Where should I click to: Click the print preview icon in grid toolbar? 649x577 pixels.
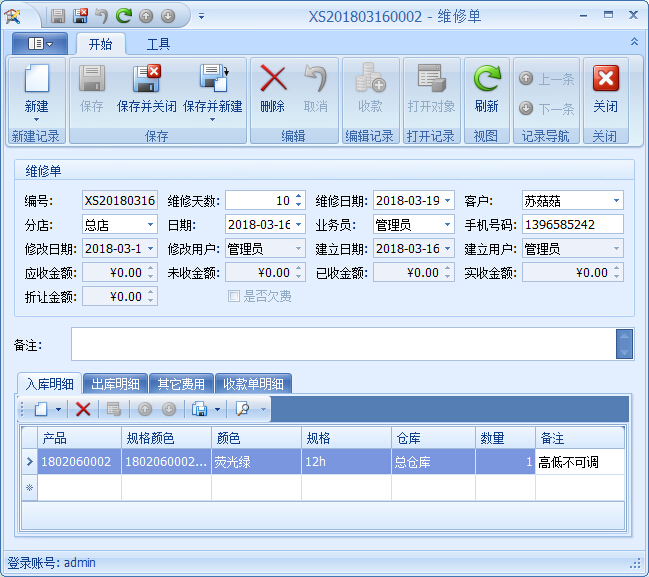click(242, 409)
